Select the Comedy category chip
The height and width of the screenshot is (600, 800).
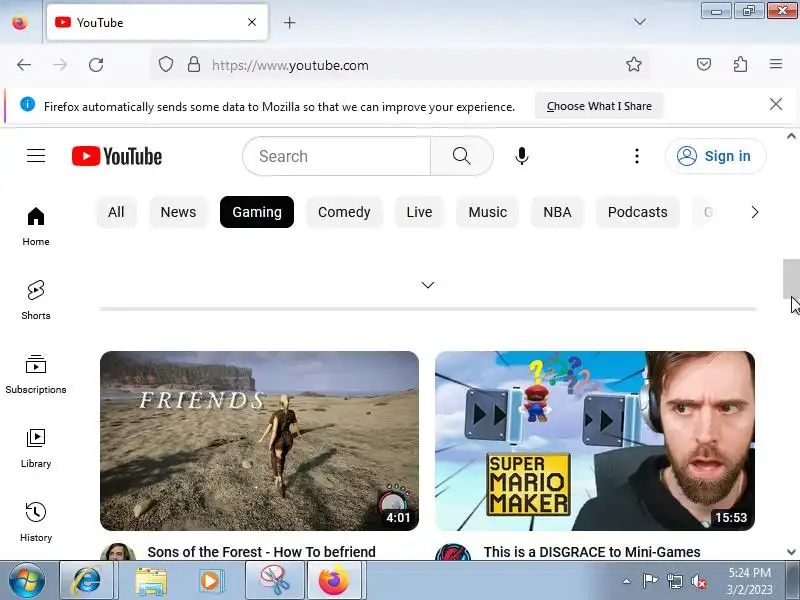tap(344, 212)
